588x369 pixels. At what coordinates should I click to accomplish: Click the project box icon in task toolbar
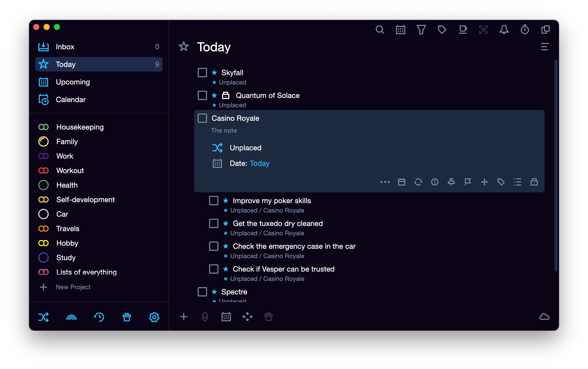coord(534,182)
